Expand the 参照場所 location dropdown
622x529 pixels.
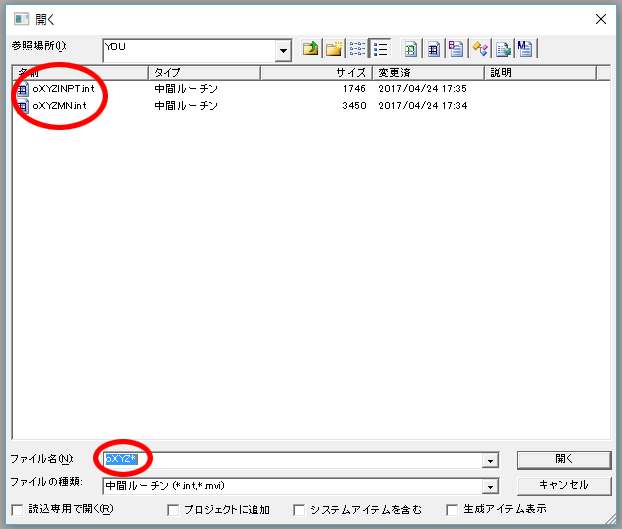(283, 49)
